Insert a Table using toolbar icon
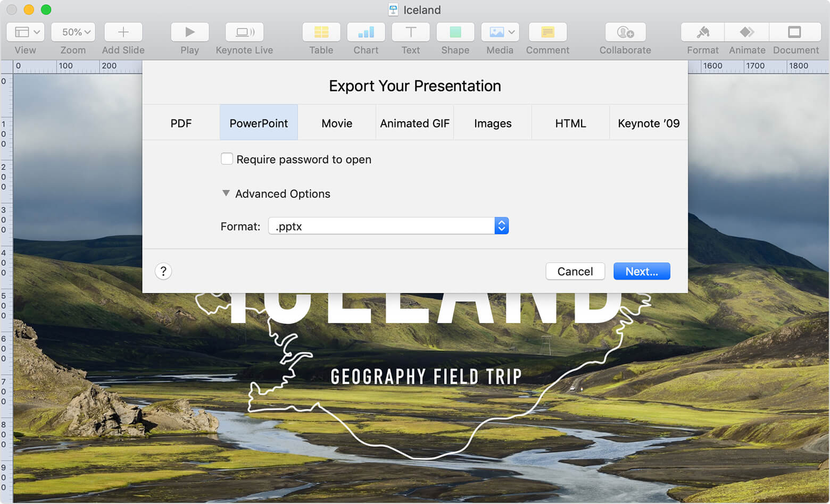The image size is (830, 504). point(321,32)
